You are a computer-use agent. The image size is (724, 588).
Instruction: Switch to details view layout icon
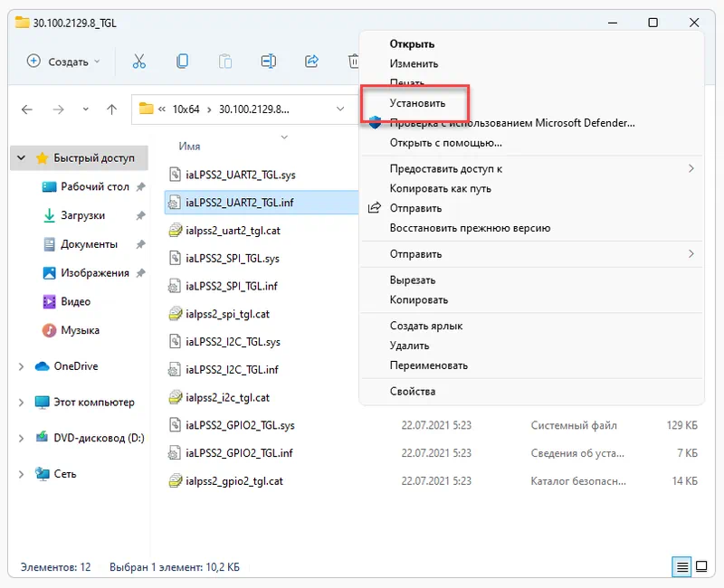[x=681, y=567]
